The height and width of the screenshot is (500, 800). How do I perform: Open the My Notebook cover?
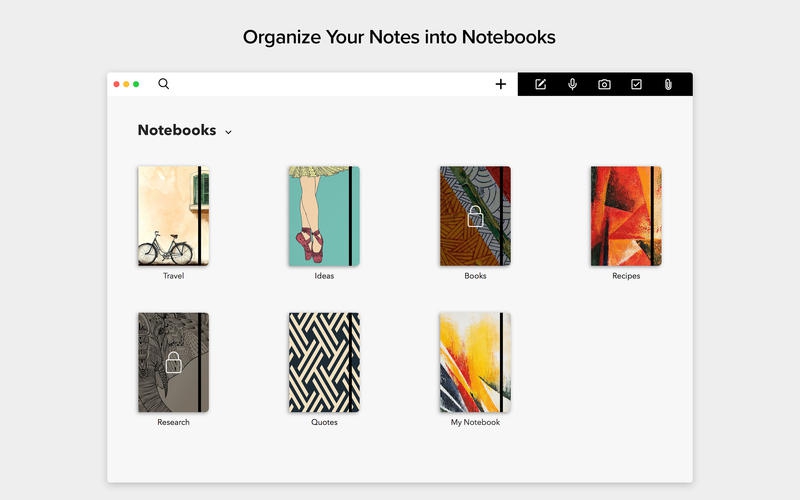tap(475, 362)
